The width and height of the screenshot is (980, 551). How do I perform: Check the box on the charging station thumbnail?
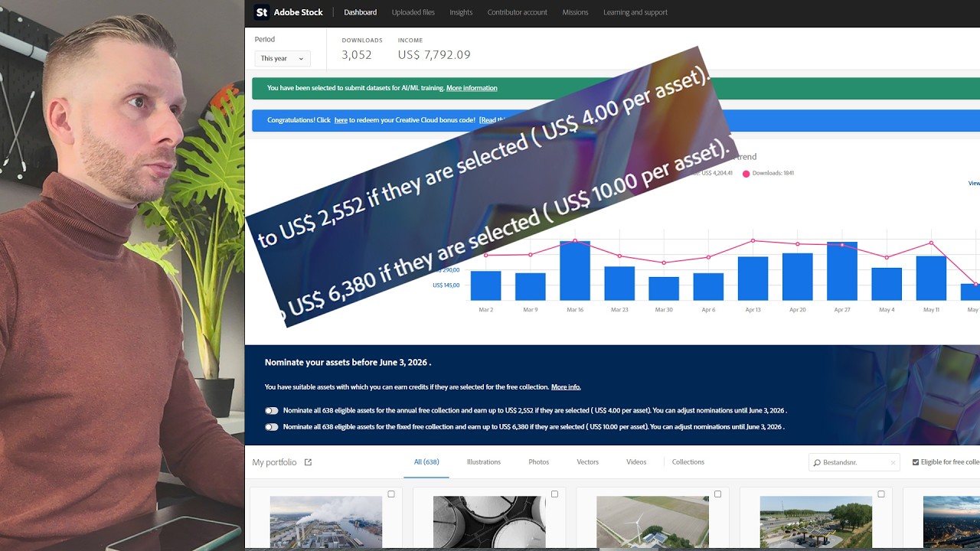click(881, 494)
